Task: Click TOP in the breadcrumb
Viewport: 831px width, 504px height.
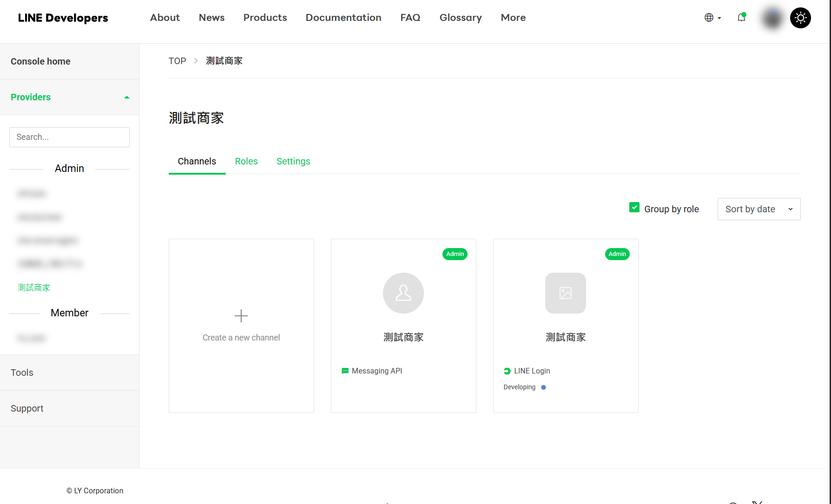Action: pyautogui.click(x=177, y=61)
